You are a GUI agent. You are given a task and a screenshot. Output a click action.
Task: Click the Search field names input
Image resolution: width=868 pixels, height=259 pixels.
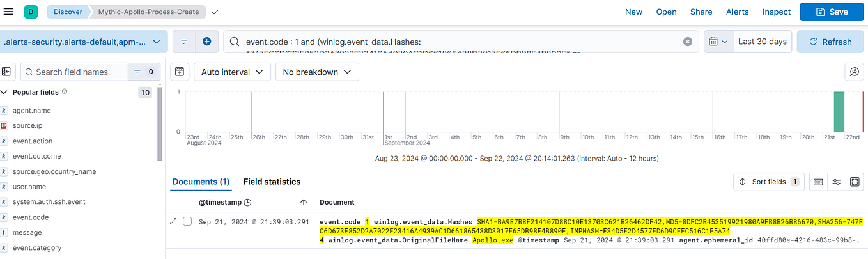point(75,72)
